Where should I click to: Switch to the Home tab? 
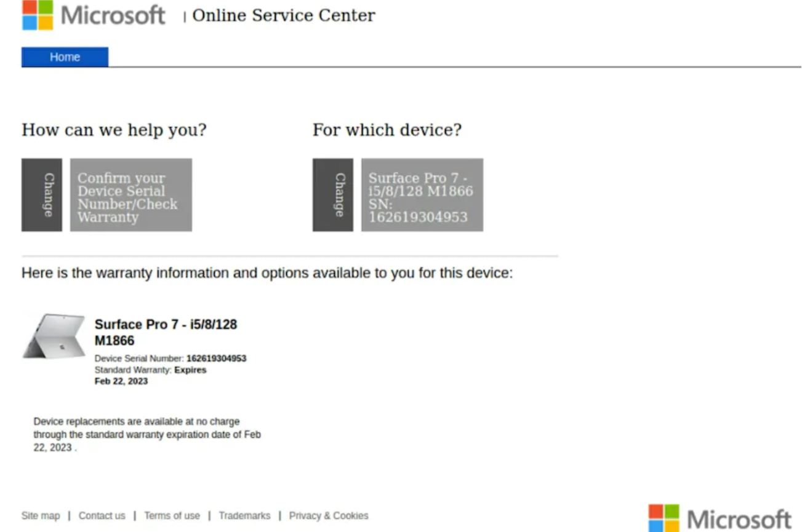tap(64, 57)
